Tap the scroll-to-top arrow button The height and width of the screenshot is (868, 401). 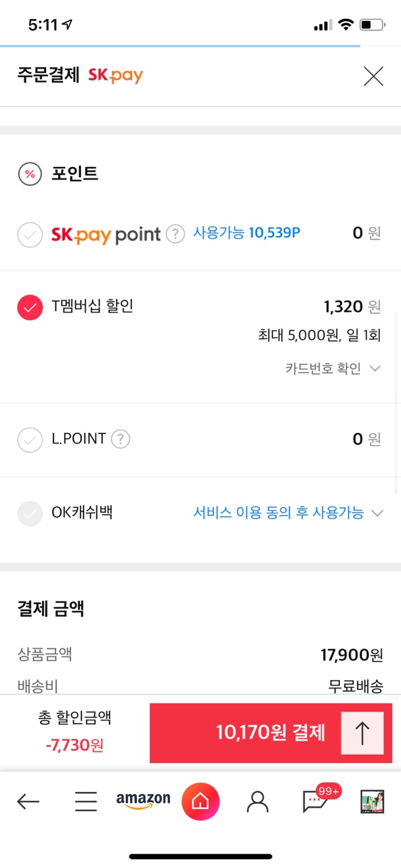(362, 733)
